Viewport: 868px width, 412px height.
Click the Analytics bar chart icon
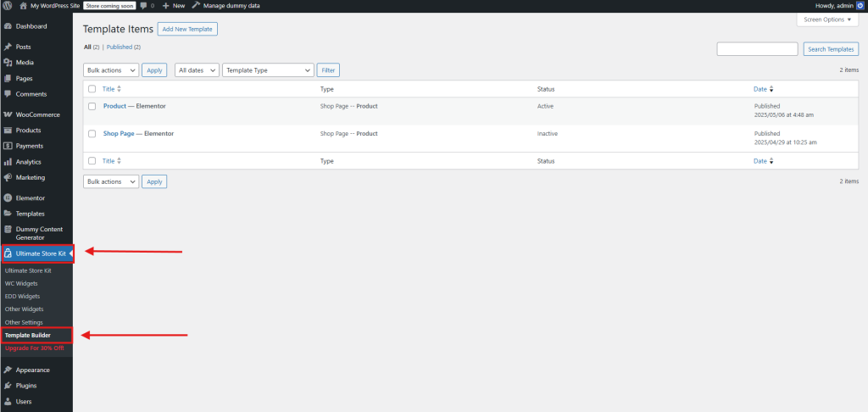click(x=8, y=162)
